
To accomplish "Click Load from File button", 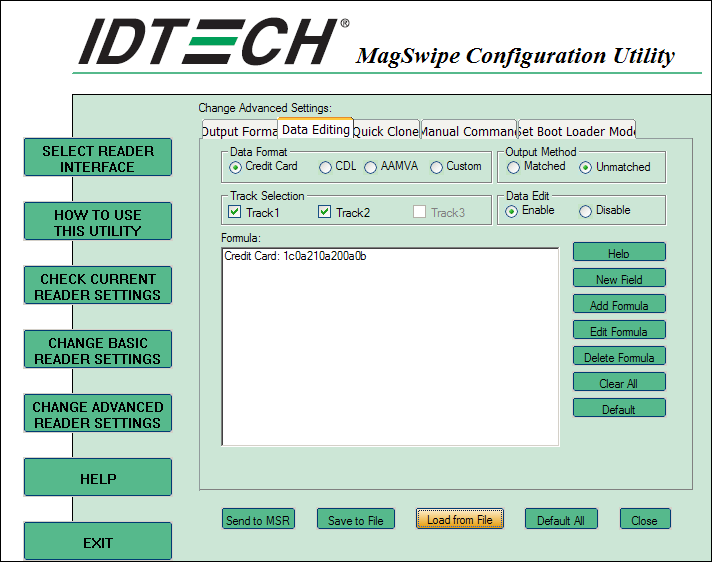I will pyautogui.click(x=460, y=519).
